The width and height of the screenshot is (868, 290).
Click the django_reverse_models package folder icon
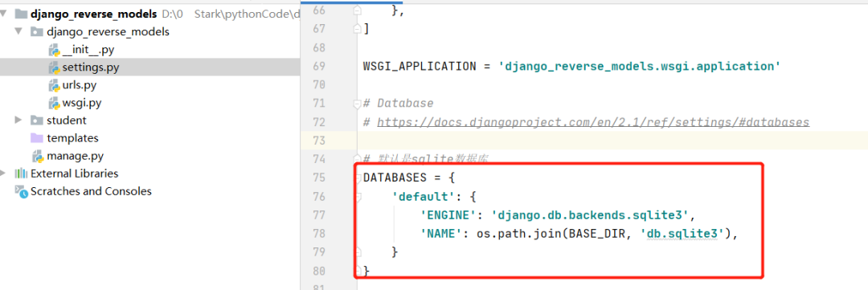click(37, 31)
